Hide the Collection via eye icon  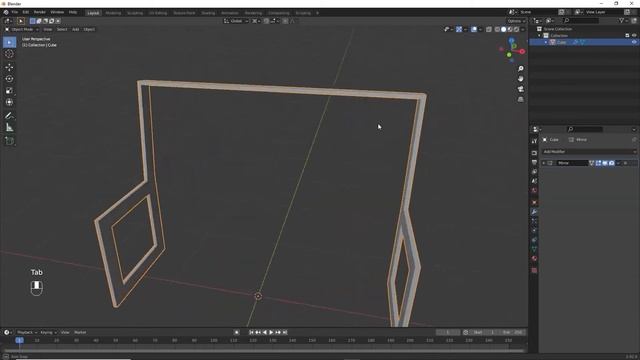pos(634,36)
